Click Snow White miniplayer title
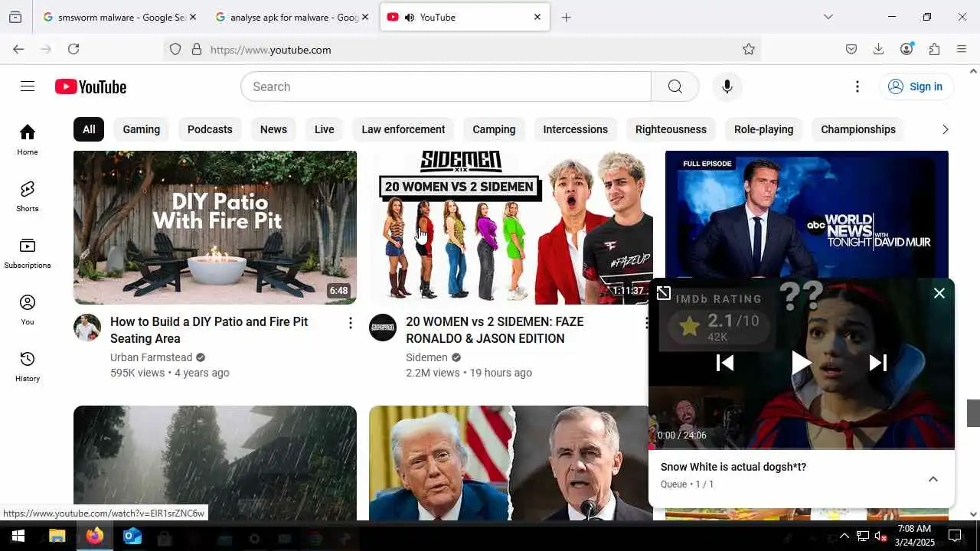This screenshot has width=980, height=551. 733,467
